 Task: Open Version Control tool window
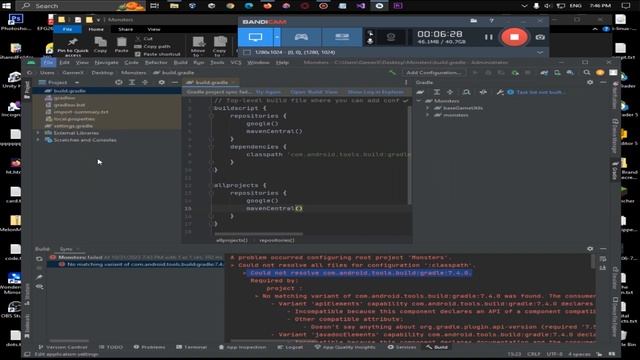63,347
